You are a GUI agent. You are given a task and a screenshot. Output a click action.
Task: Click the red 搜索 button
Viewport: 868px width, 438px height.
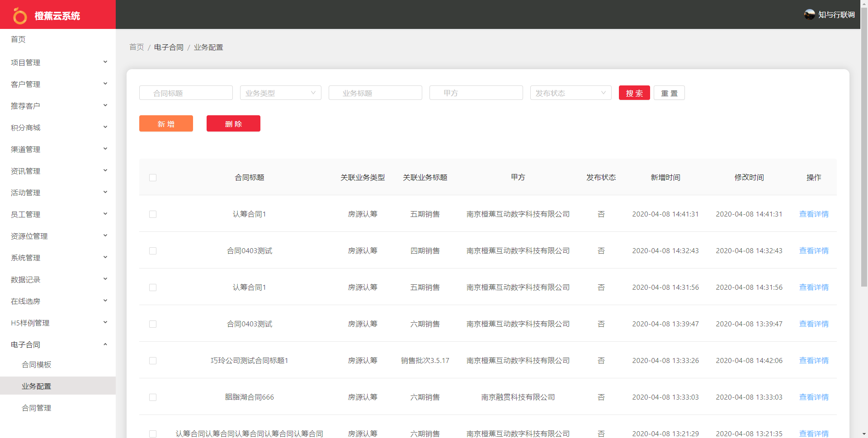pyautogui.click(x=634, y=93)
